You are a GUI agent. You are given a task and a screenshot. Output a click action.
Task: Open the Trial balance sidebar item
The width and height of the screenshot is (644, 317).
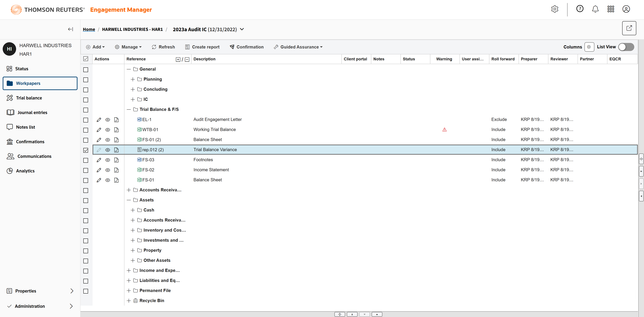(x=29, y=98)
